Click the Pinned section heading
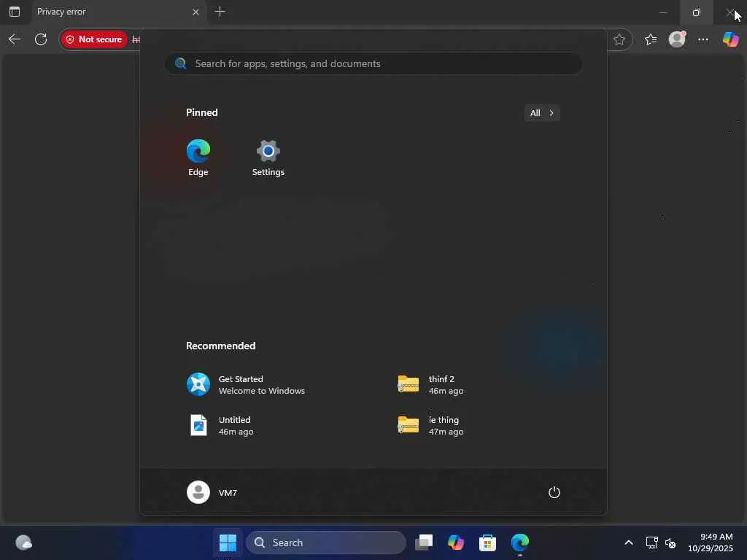Image resolution: width=747 pixels, height=560 pixels. pyautogui.click(x=202, y=112)
